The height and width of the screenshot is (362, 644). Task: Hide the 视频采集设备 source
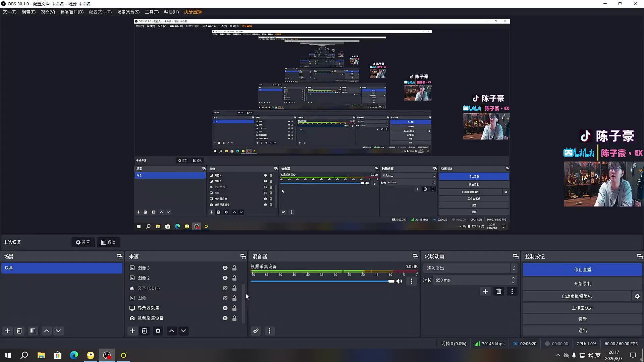[225, 318]
